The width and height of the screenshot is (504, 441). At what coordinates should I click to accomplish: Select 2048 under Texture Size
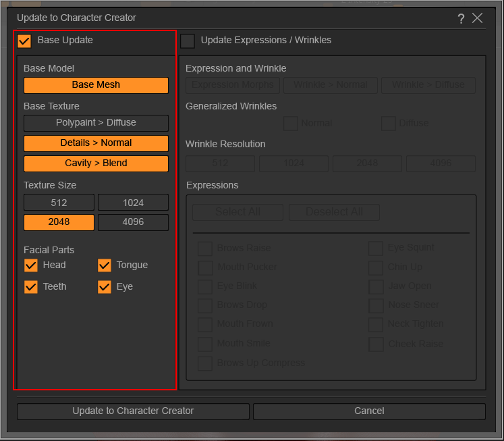[x=59, y=222]
